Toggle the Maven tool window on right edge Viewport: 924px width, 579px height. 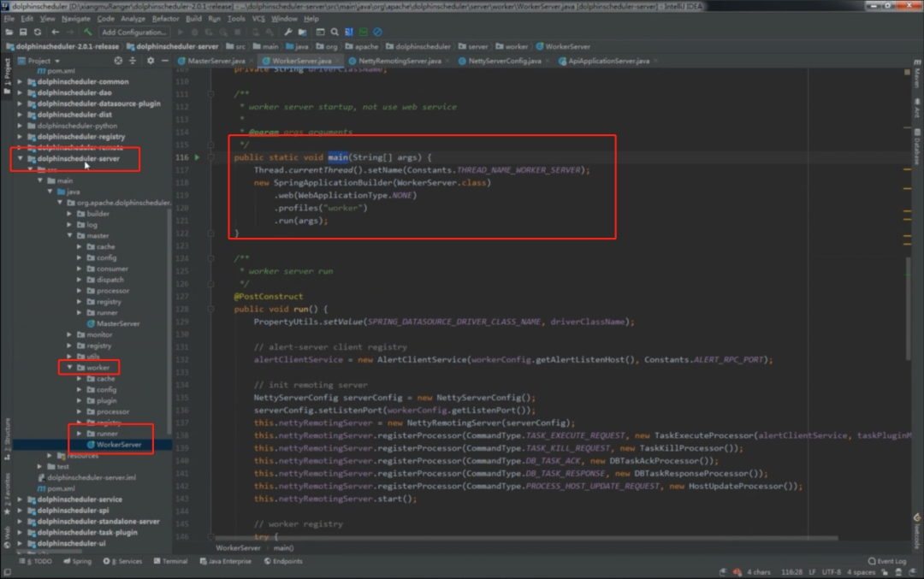[x=917, y=74]
